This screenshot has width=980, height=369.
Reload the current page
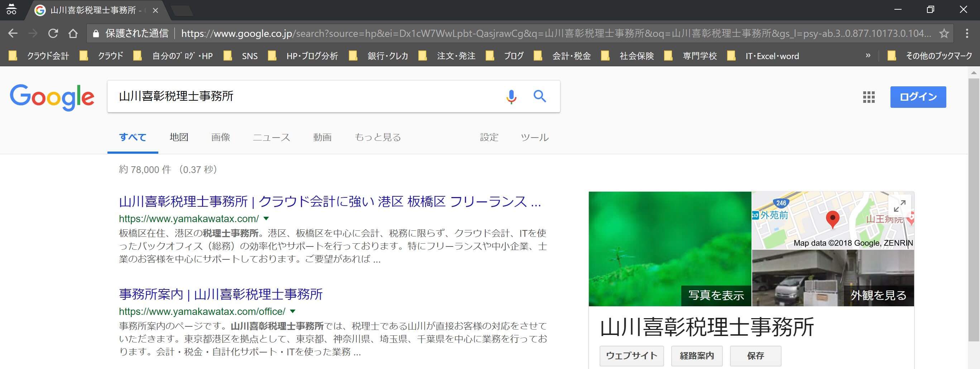click(53, 33)
